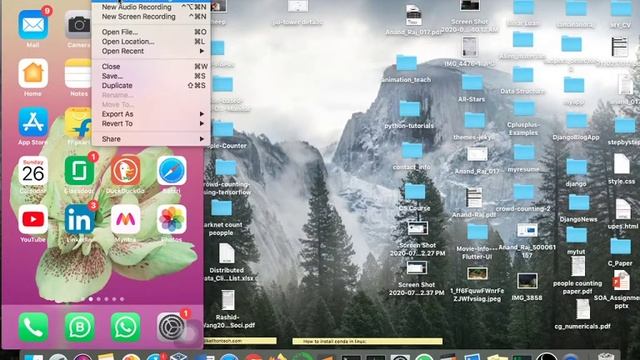The image size is (640, 360).
Task: Select the CS Course folder
Action: [x=415, y=191]
